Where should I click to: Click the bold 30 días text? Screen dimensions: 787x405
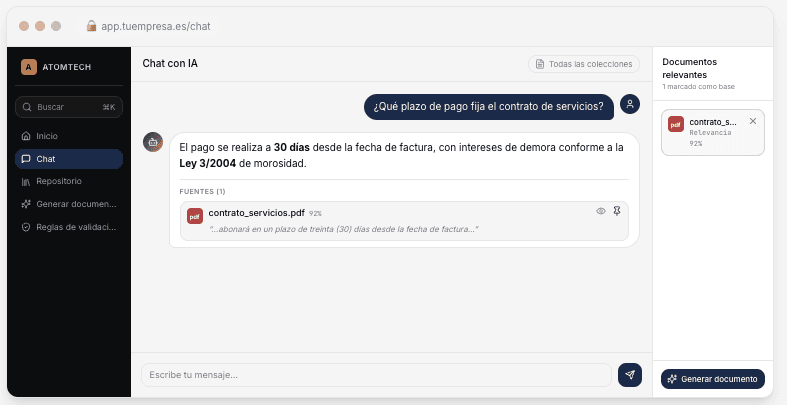pos(292,148)
